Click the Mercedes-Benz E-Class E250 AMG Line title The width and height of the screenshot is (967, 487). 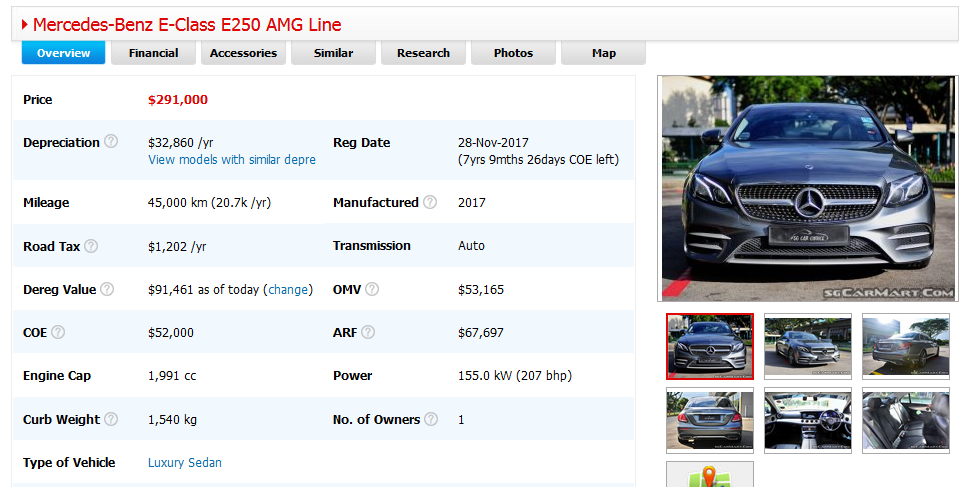187,25
